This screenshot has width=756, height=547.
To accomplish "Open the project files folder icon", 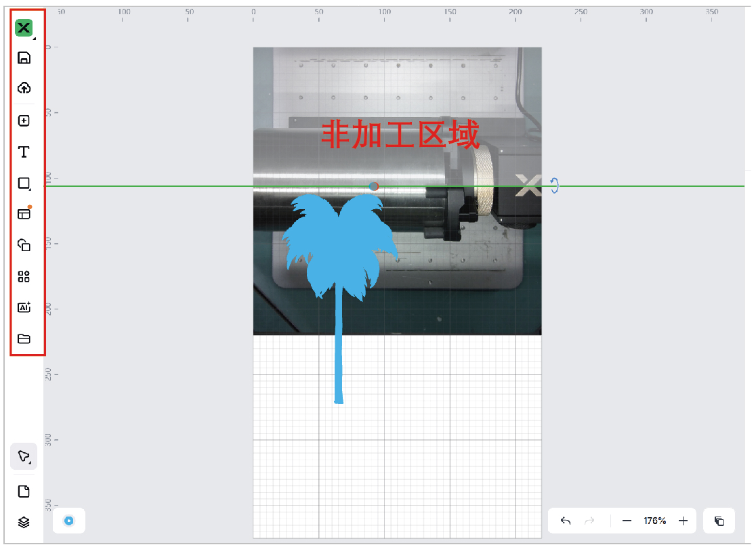I will (24, 338).
